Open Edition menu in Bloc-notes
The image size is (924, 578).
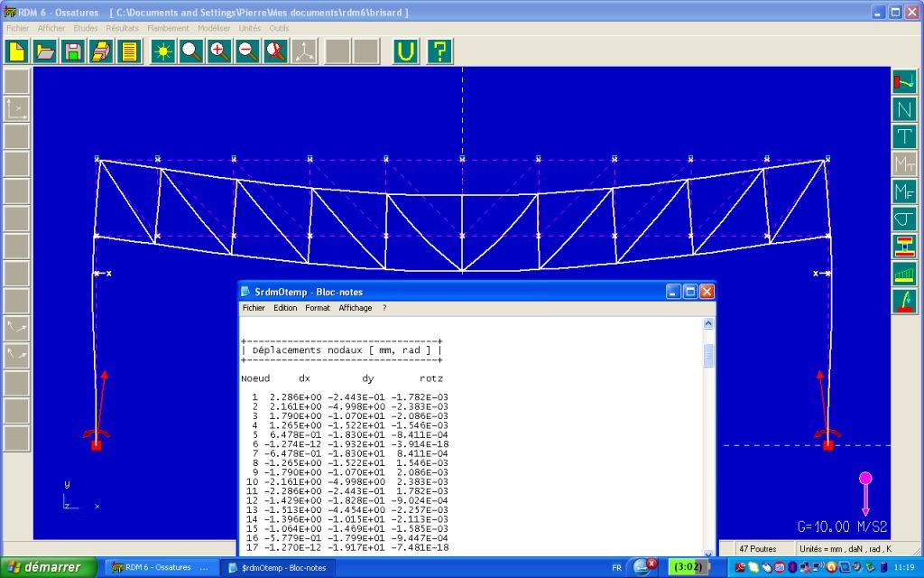click(285, 308)
